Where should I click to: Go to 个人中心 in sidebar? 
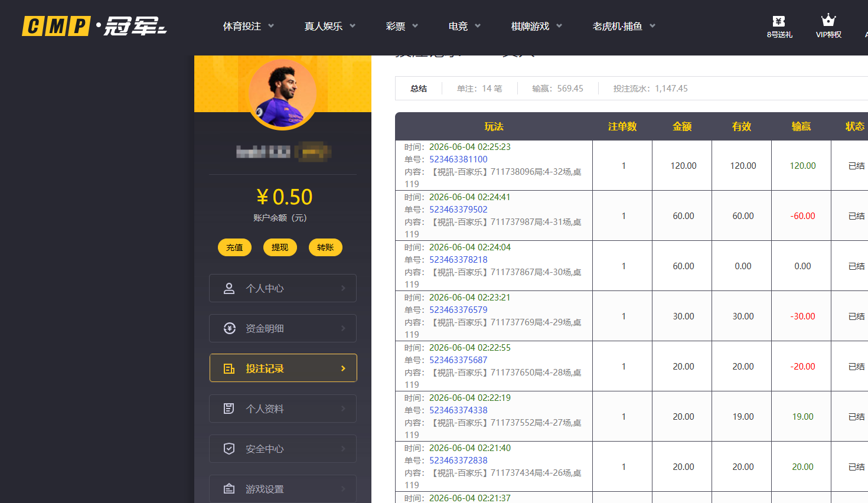[x=283, y=288]
